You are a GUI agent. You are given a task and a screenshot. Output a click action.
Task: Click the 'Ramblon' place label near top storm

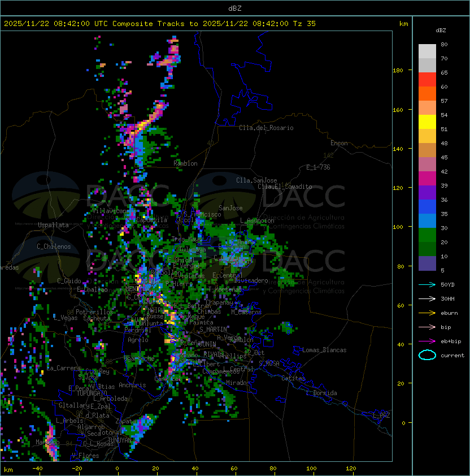point(185,163)
